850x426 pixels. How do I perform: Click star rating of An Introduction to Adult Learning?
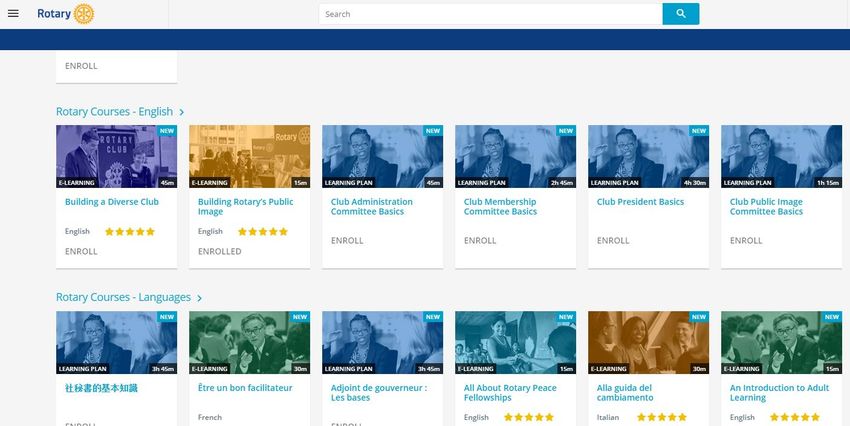pyautogui.click(x=795, y=417)
